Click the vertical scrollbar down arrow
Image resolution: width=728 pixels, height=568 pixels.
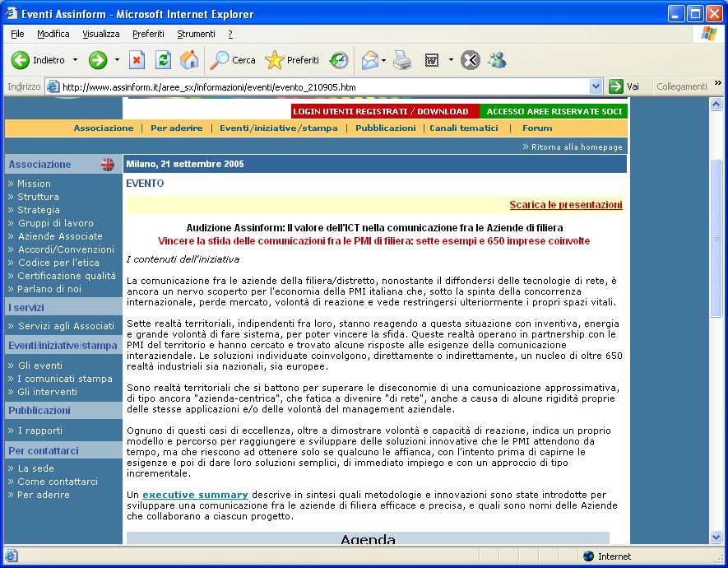click(716, 538)
